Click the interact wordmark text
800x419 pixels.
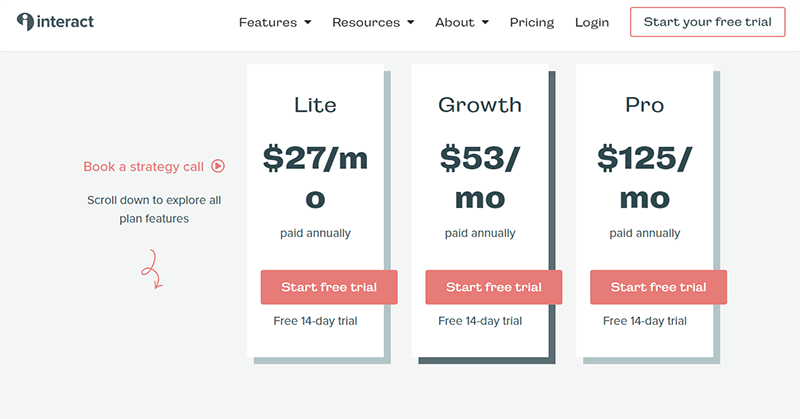point(65,21)
